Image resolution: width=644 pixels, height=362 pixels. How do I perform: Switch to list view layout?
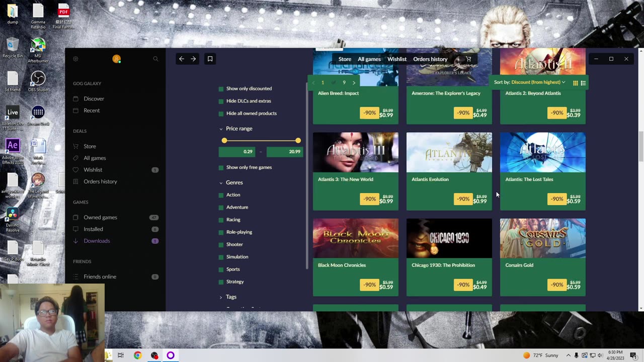pyautogui.click(x=583, y=83)
